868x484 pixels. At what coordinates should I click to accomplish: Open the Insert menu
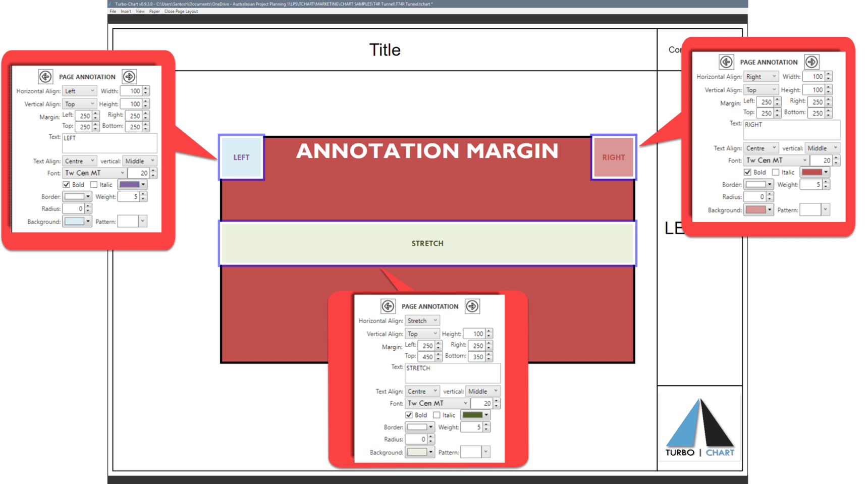tap(126, 11)
